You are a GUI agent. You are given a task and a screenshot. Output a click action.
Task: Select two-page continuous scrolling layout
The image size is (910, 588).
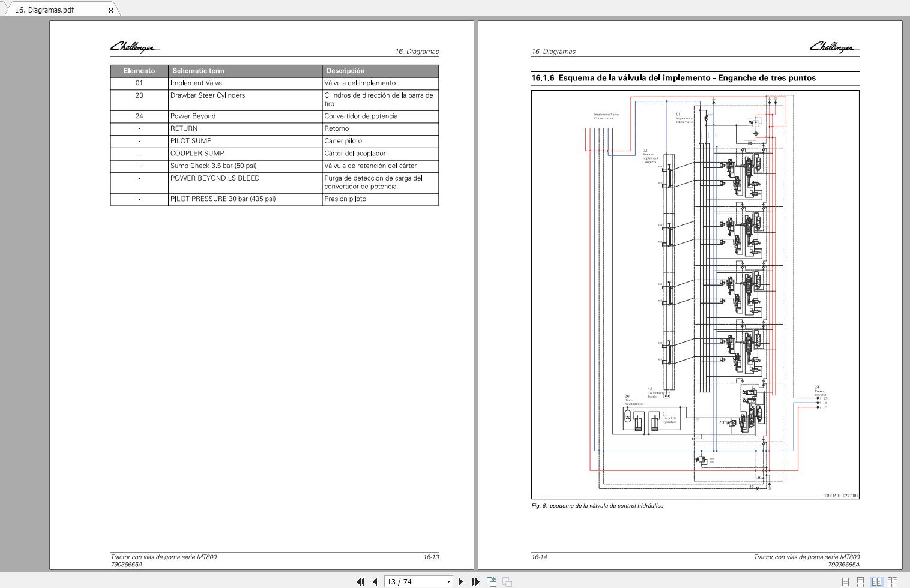click(x=892, y=581)
